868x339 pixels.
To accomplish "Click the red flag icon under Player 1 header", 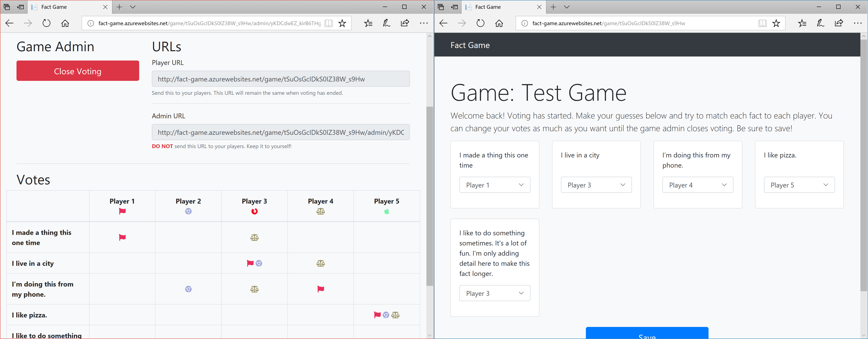I will point(122,211).
